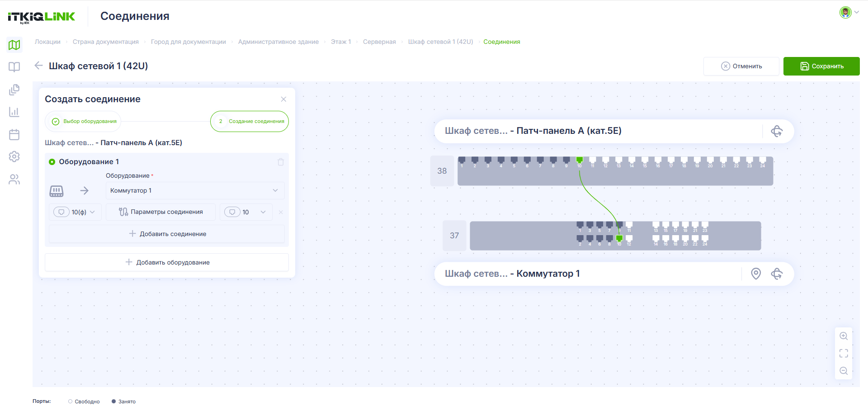Open the calendar sidebar icon
The height and width of the screenshot is (416, 868).
(x=14, y=134)
